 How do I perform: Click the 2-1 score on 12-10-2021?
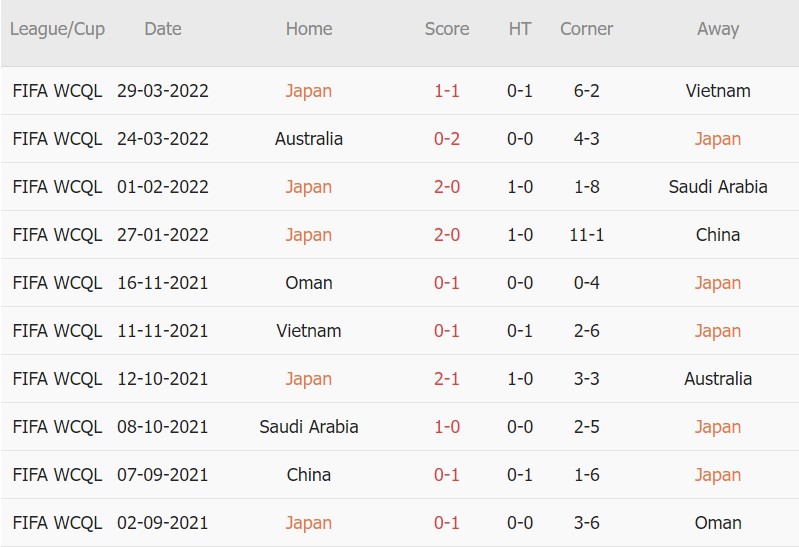tap(447, 379)
